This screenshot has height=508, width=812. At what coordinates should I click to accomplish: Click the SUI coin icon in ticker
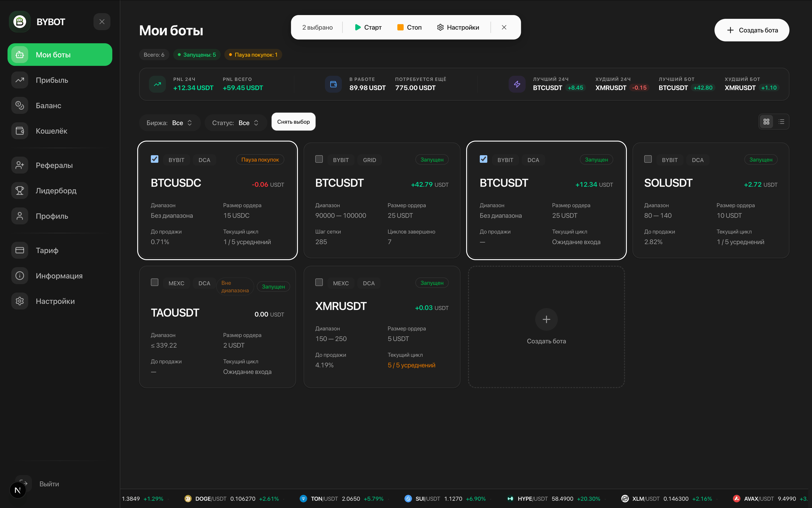point(408,499)
